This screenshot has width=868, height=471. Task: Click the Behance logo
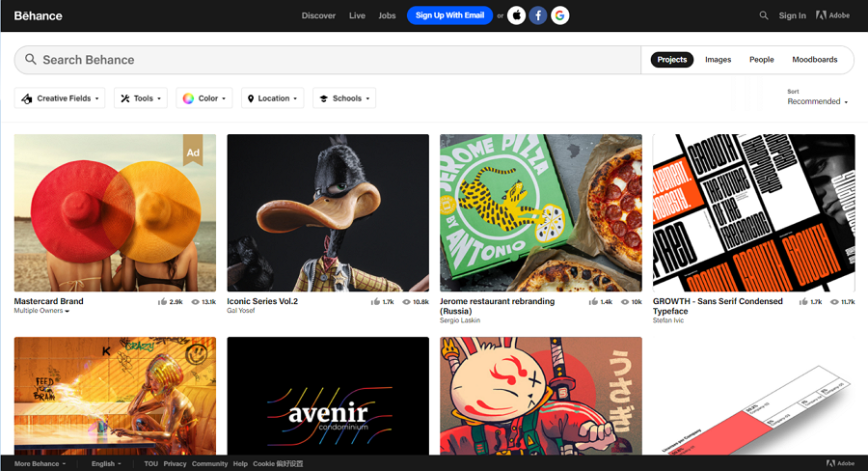coord(38,15)
